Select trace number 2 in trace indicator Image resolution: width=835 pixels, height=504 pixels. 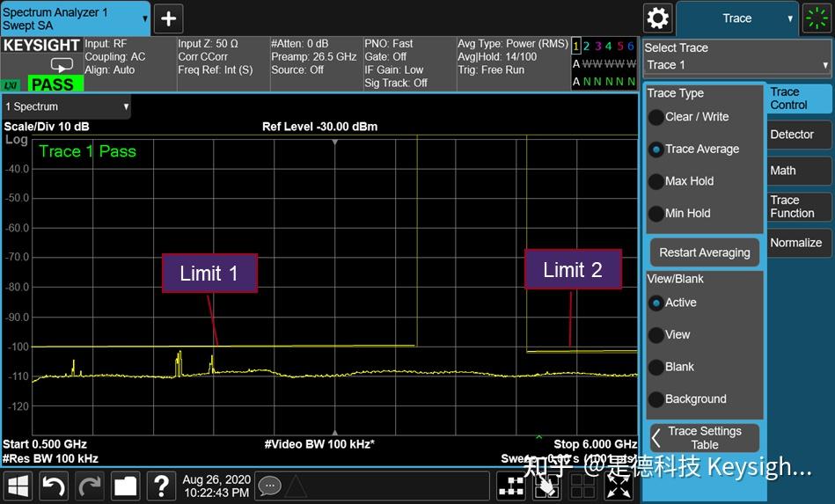(x=586, y=47)
